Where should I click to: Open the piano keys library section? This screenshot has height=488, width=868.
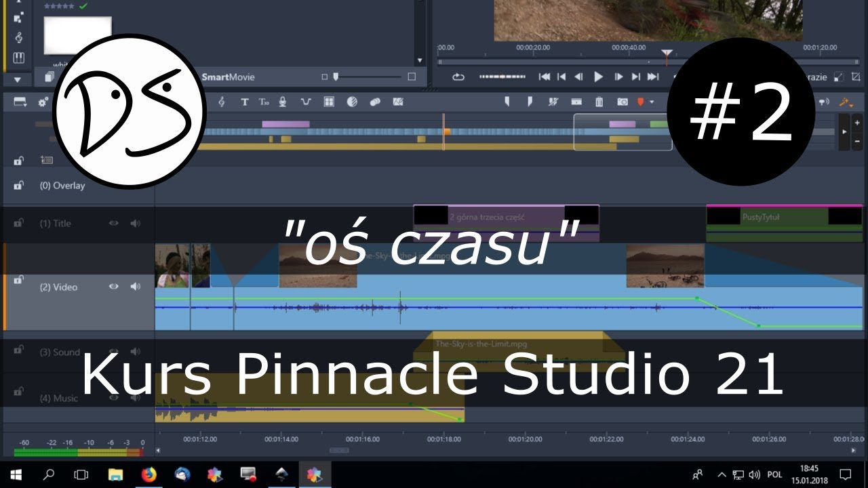tap(18, 58)
